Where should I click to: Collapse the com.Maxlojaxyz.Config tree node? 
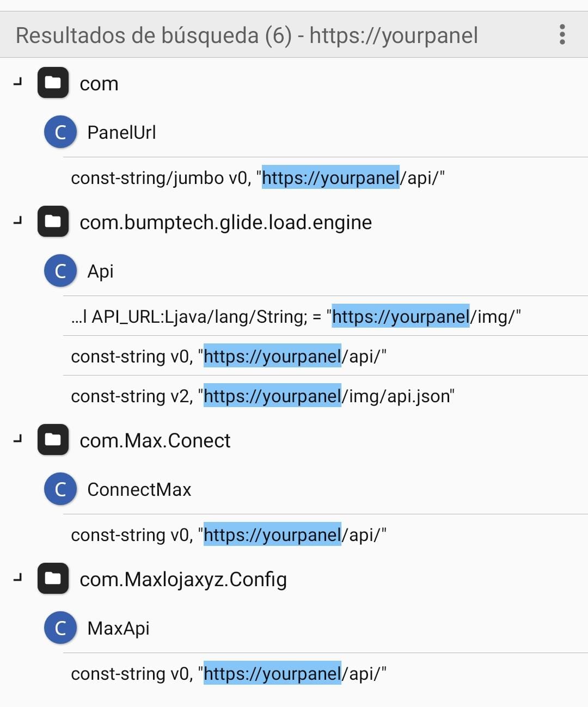(18, 579)
